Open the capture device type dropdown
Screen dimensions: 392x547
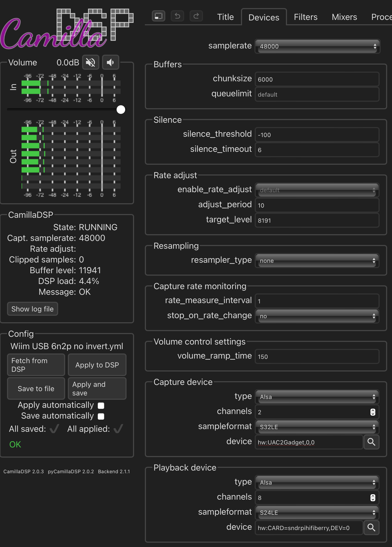[x=317, y=397]
